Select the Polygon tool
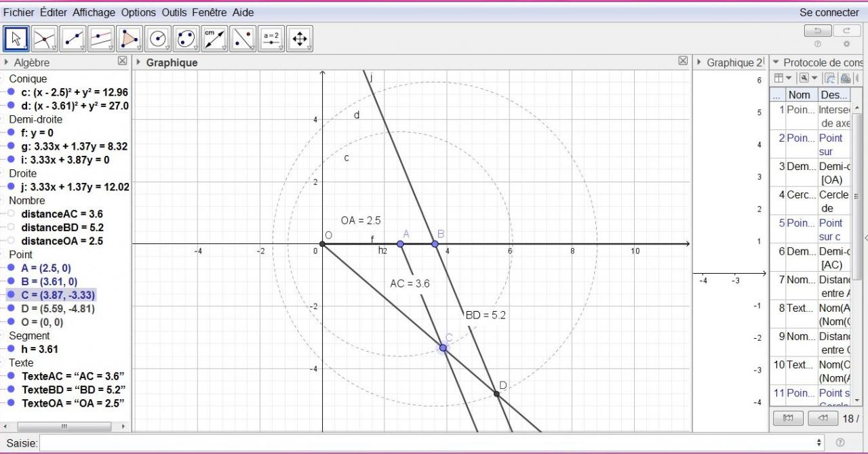The image size is (868, 454). (130, 39)
